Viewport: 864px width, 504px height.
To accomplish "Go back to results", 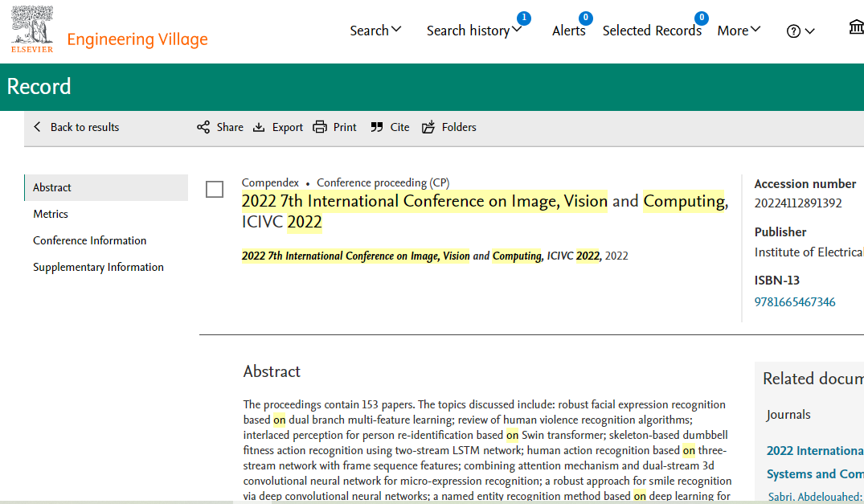I will (x=84, y=127).
